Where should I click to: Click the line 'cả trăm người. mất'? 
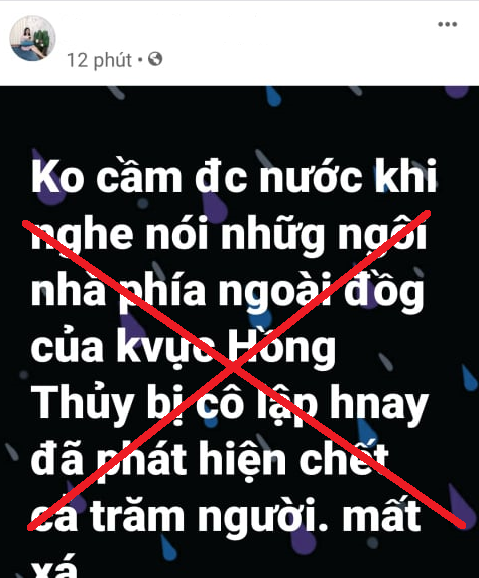pos(226,515)
